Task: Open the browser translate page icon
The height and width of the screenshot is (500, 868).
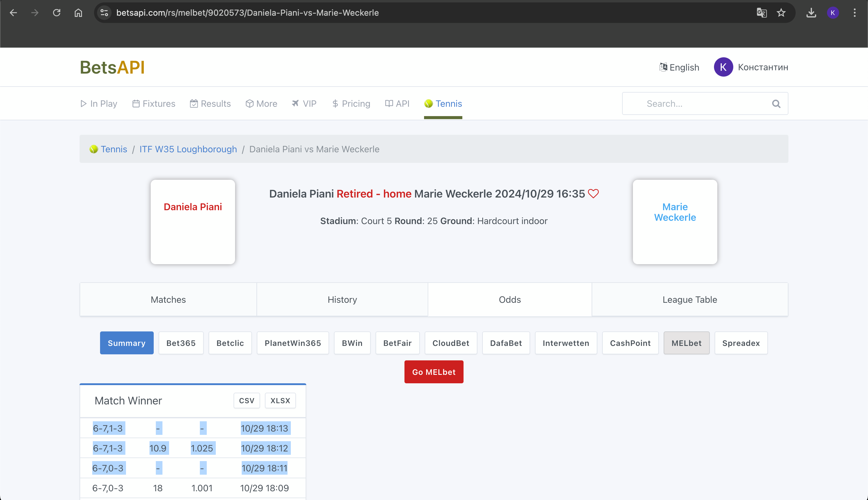Action: click(x=761, y=13)
